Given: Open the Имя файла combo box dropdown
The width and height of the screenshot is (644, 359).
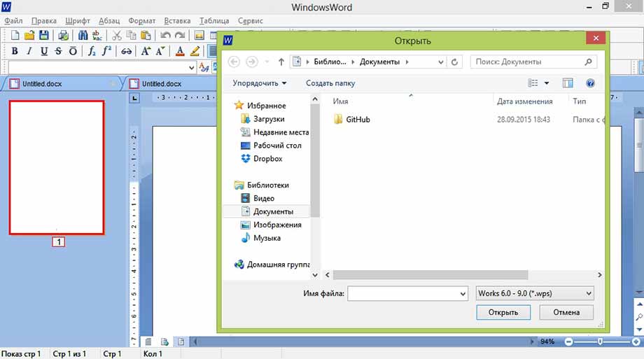Looking at the screenshot, I should click(x=463, y=294).
